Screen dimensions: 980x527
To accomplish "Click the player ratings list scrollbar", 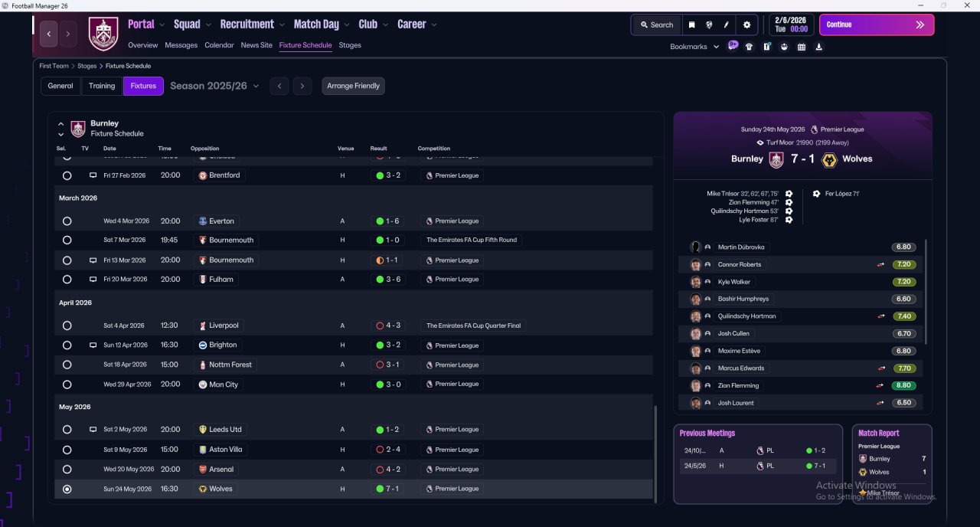I will pyautogui.click(x=926, y=291).
